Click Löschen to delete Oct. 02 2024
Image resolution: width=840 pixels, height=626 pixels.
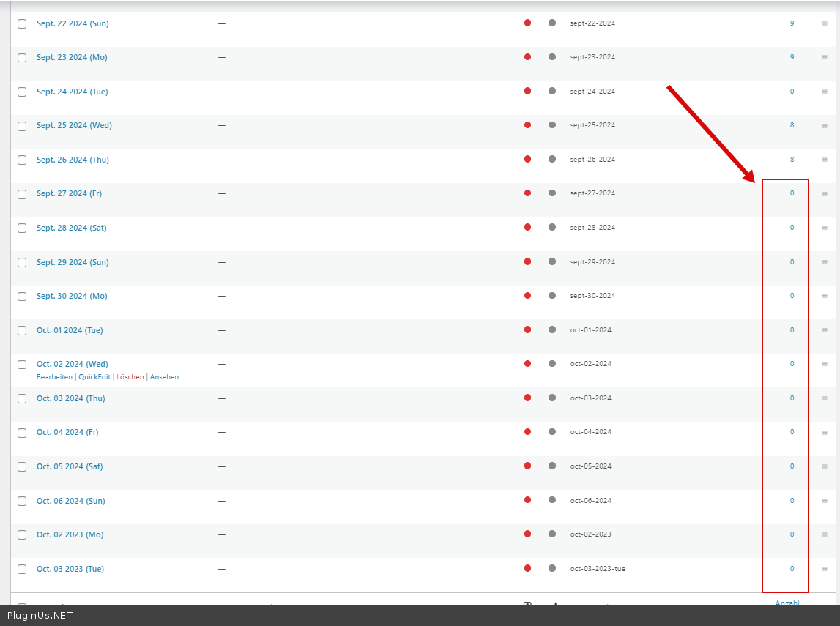(130, 377)
